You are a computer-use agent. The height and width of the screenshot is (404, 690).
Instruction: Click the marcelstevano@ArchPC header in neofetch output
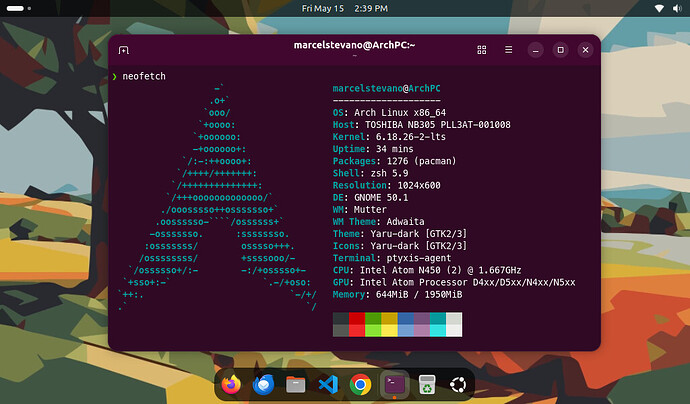tap(386, 88)
